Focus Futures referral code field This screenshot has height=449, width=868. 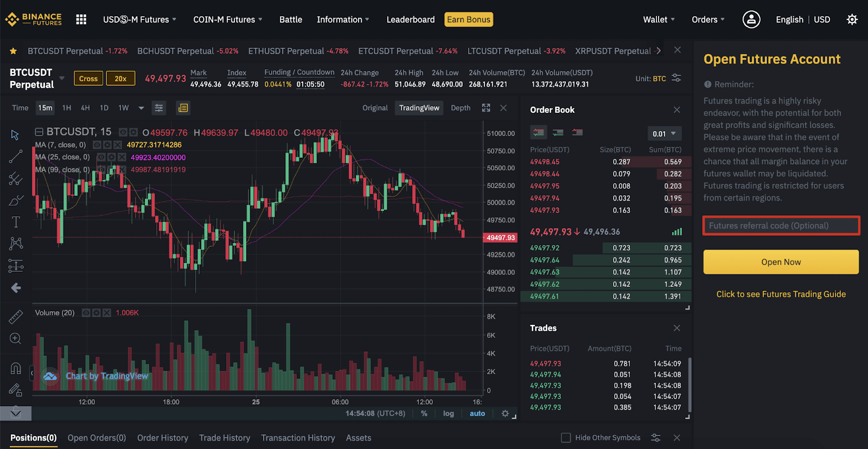(x=781, y=226)
